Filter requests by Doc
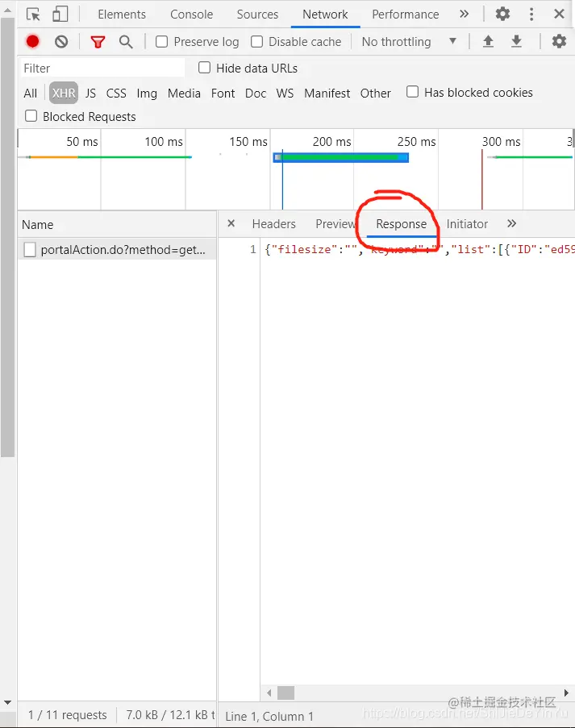This screenshot has width=575, height=728. point(256,94)
